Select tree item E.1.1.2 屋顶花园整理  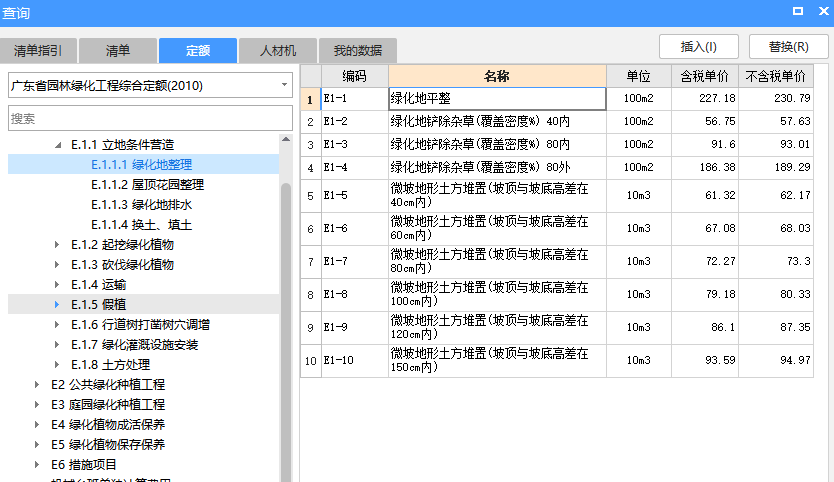pos(147,185)
